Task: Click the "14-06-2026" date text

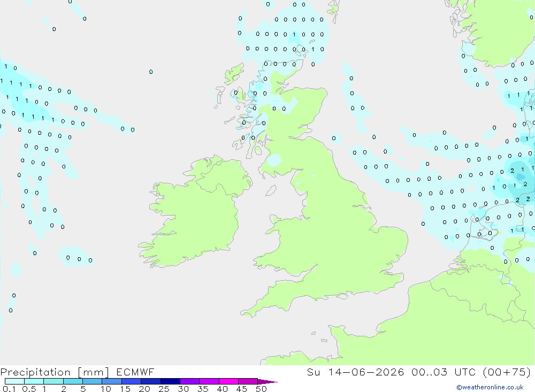Action: click(x=366, y=372)
